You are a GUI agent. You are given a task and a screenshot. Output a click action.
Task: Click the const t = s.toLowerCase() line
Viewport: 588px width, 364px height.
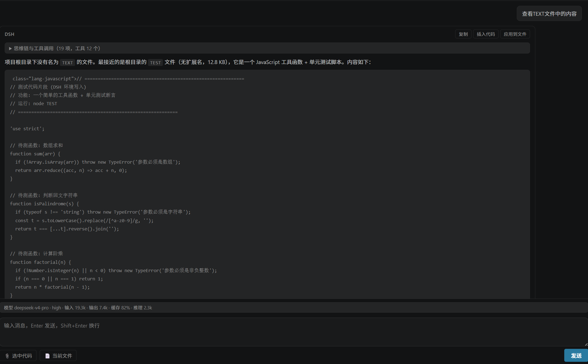click(84, 220)
